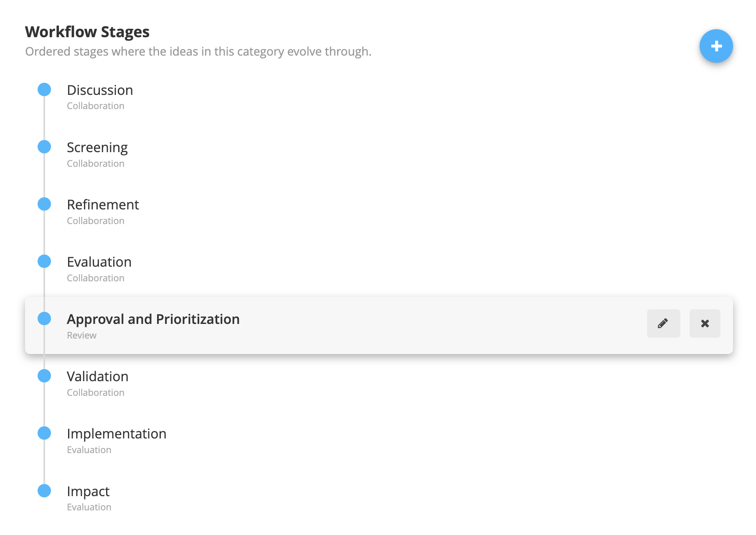This screenshot has height=535, width=756.
Task: Click the Implementation stage timeline dot
Action: tap(44, 433)
